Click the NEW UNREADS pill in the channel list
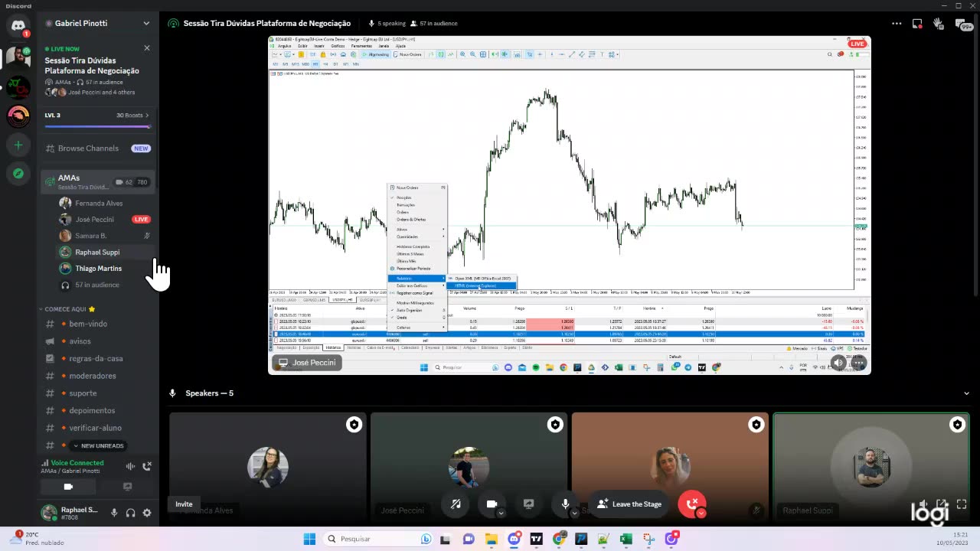This screenshot has height=551, width=980. 98,445
